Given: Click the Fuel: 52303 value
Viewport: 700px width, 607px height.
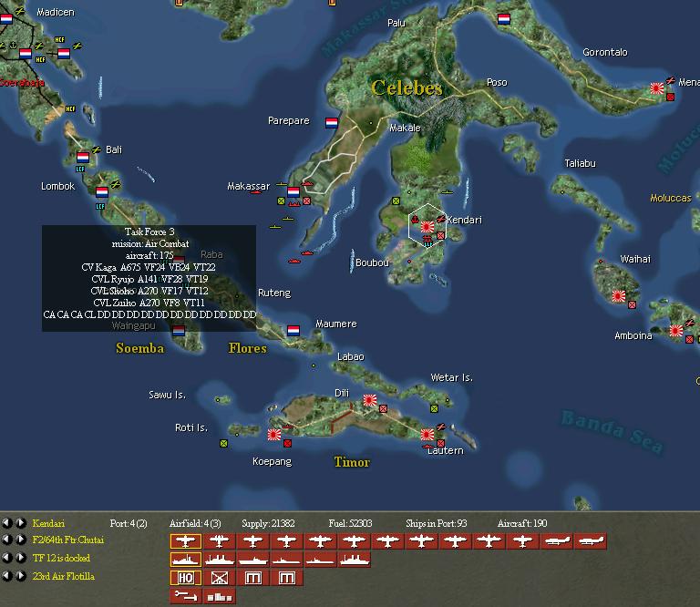Looking at the screenshot, I should (350, 523).
